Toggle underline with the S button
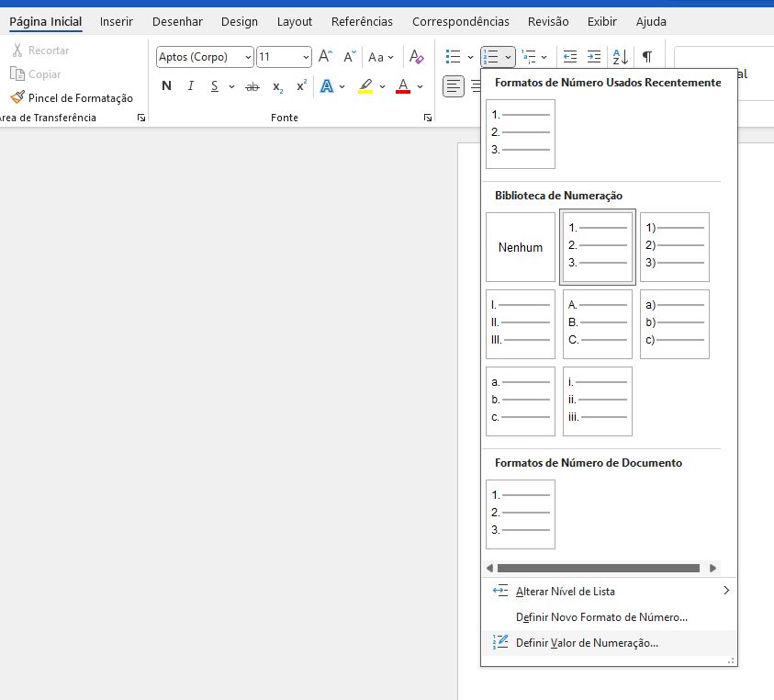Image resolution: width=774 pixels, height=700 pixels. point(214,86)
